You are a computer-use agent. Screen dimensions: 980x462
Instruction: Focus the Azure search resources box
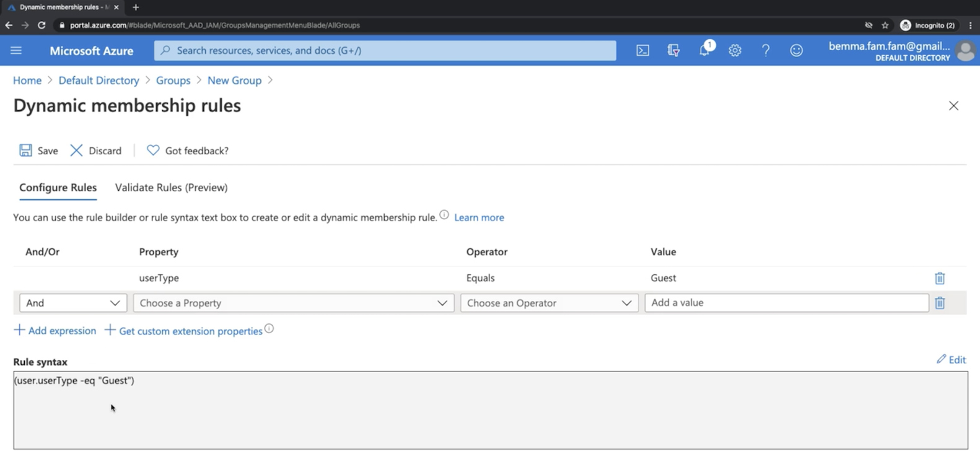(385, 51)
